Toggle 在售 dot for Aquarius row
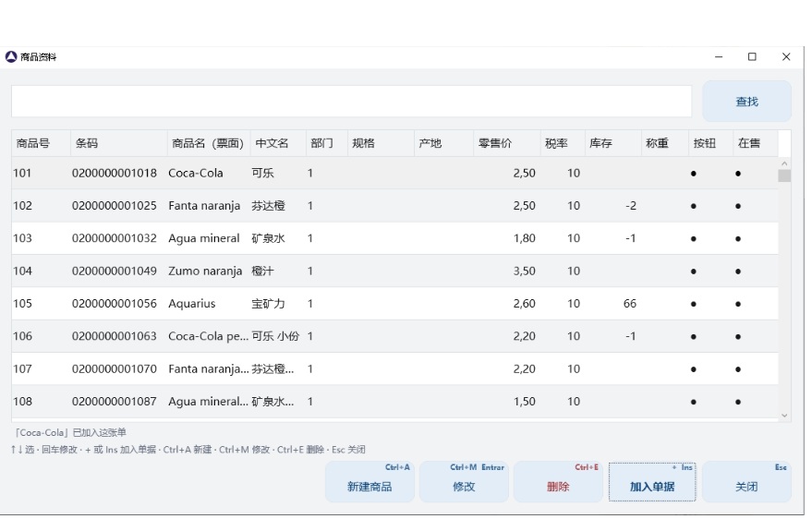The width and height of the screenshot is (812, 531). coord(738,304)
